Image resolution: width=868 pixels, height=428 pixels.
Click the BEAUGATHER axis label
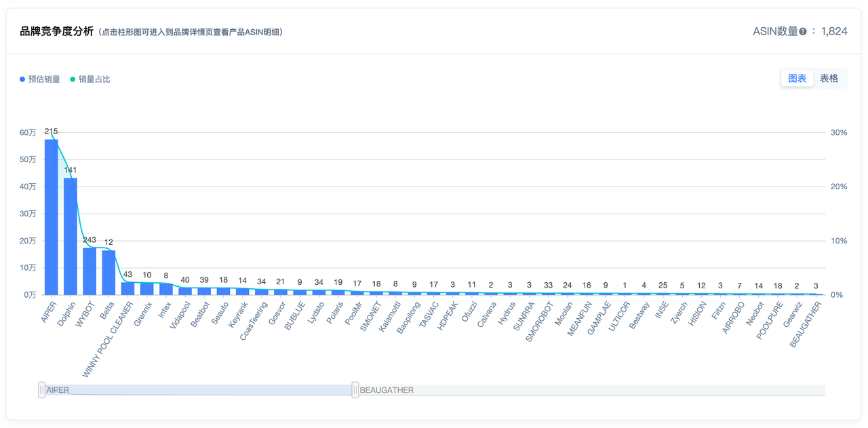[x=806, y=324]
